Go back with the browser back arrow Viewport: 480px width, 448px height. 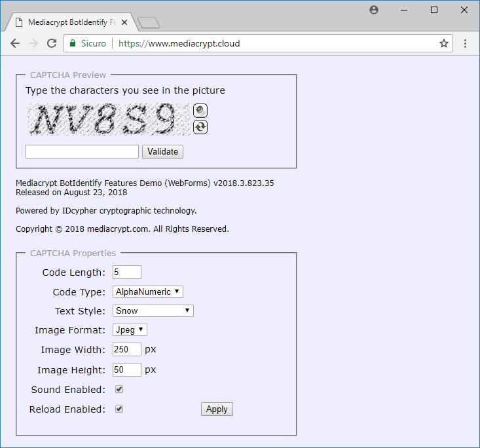[14, 43]
